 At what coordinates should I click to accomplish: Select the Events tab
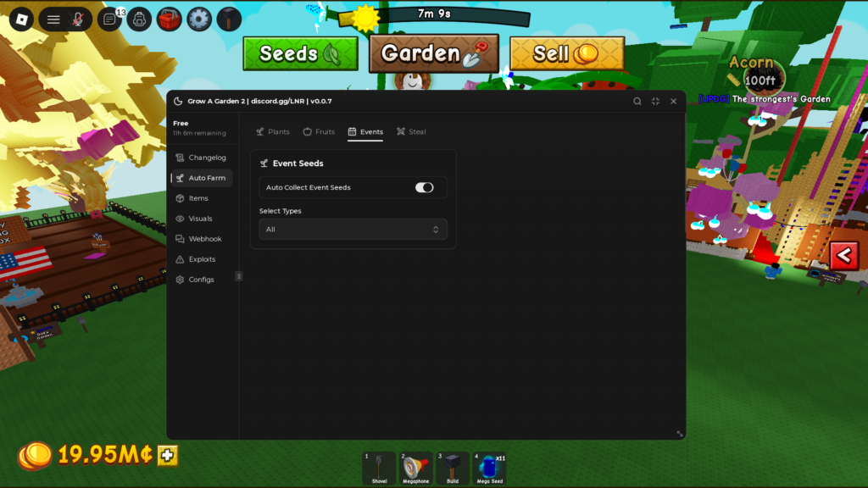(x=365, y=131)
